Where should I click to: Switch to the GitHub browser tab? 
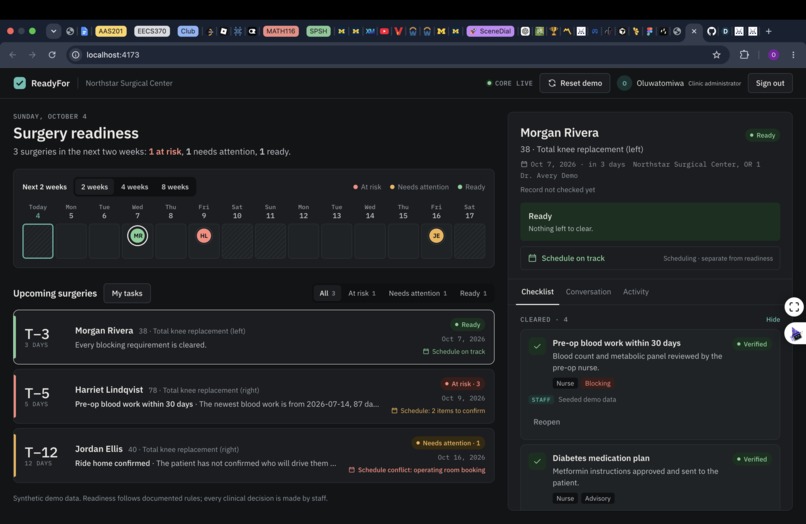tap(711, 31)
